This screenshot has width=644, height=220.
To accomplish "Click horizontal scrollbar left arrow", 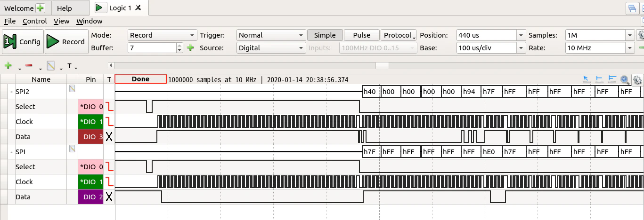I will point(111,66).
